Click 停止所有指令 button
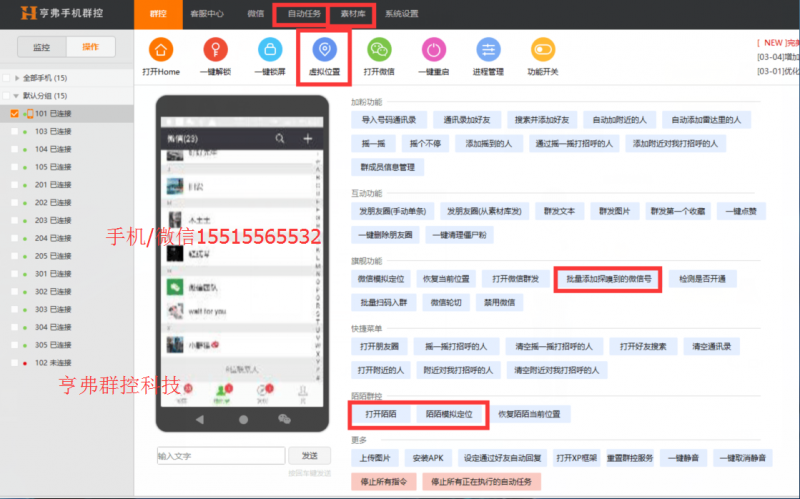 384,482
